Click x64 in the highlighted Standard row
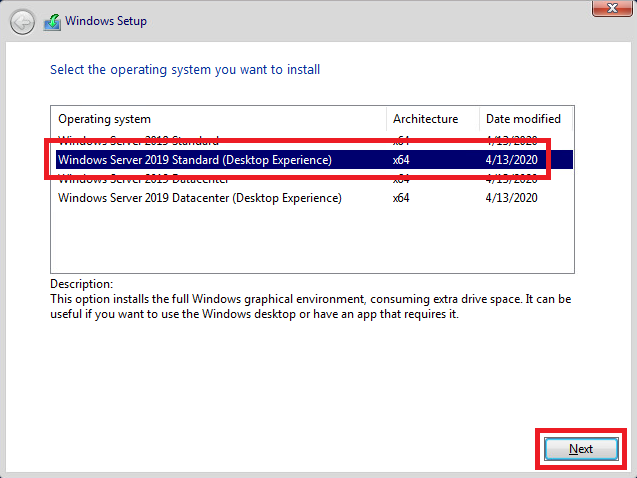 pos(401,160)
